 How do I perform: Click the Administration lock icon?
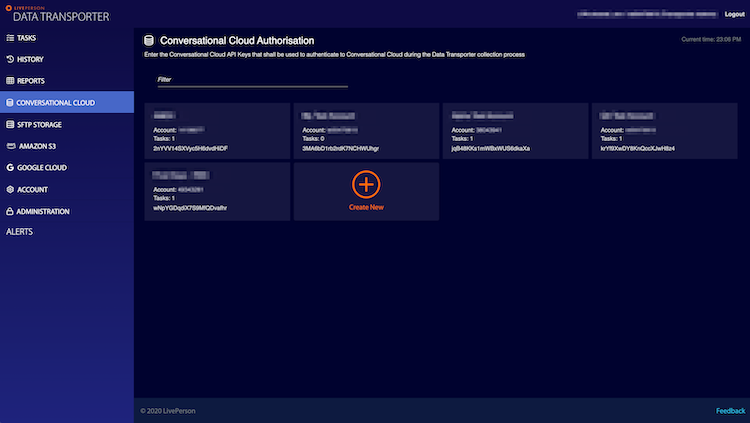10,211
